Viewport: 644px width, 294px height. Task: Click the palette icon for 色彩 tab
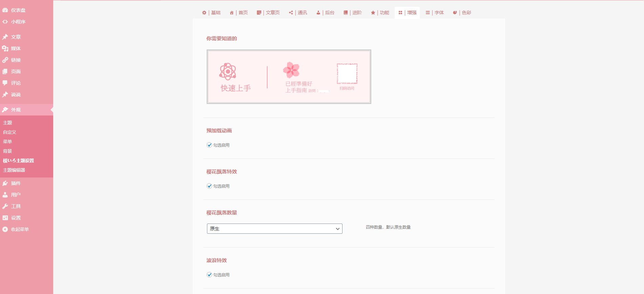click(455, 13)
